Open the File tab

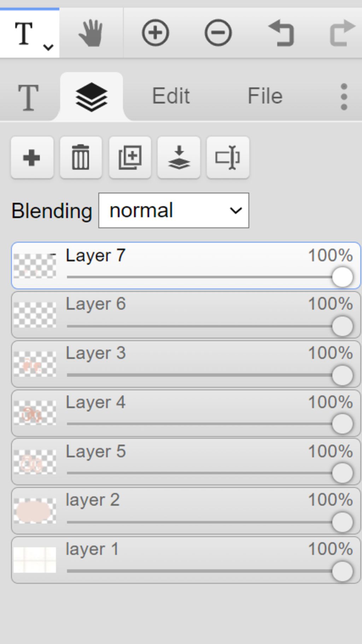(265, 96)
